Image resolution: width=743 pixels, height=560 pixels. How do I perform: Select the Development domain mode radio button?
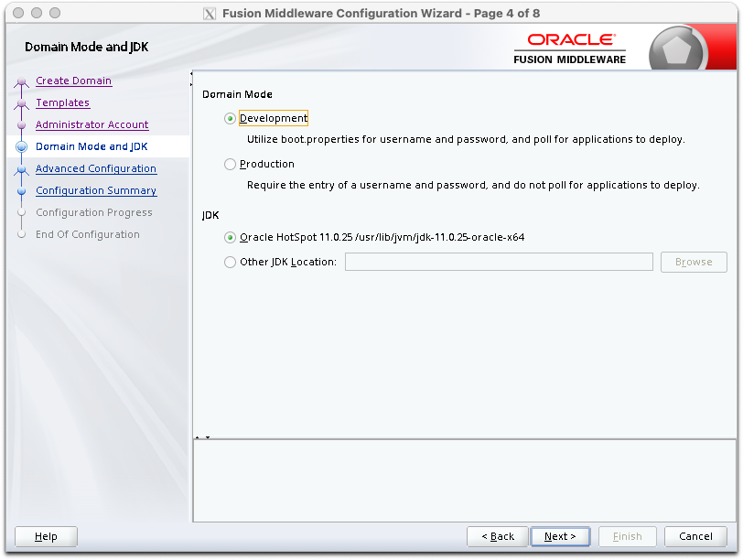click(230, 118)
